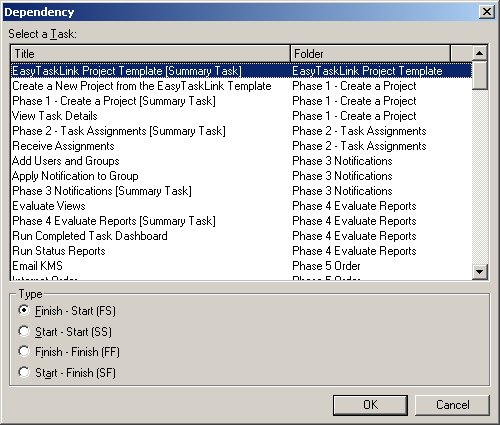Click the vertical scrollbar thumb
500x425 pixels.
[x=480, y=75]
